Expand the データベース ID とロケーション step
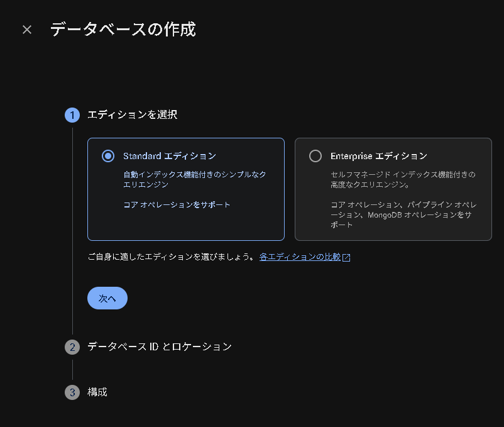 160,347
